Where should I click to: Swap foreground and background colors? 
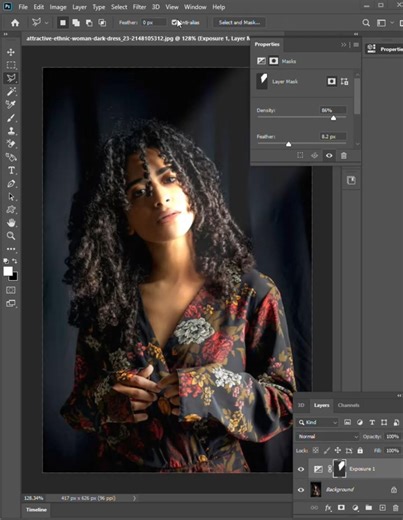pos(15,261)
